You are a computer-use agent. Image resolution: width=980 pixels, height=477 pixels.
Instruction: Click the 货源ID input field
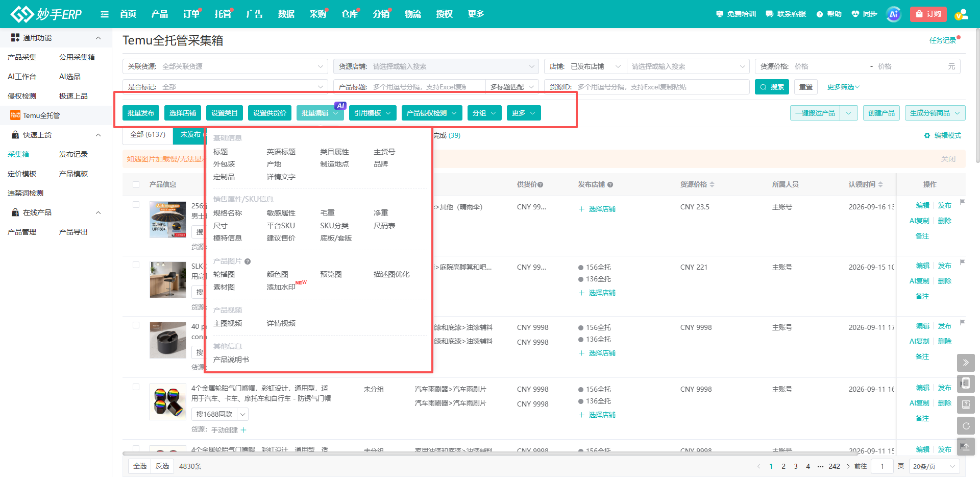coord(647,87)
